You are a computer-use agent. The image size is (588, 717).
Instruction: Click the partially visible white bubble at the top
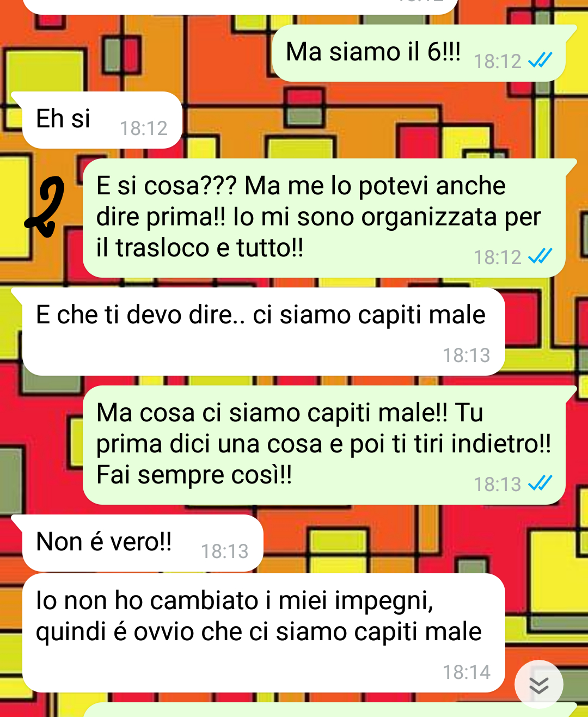point(240,7)
